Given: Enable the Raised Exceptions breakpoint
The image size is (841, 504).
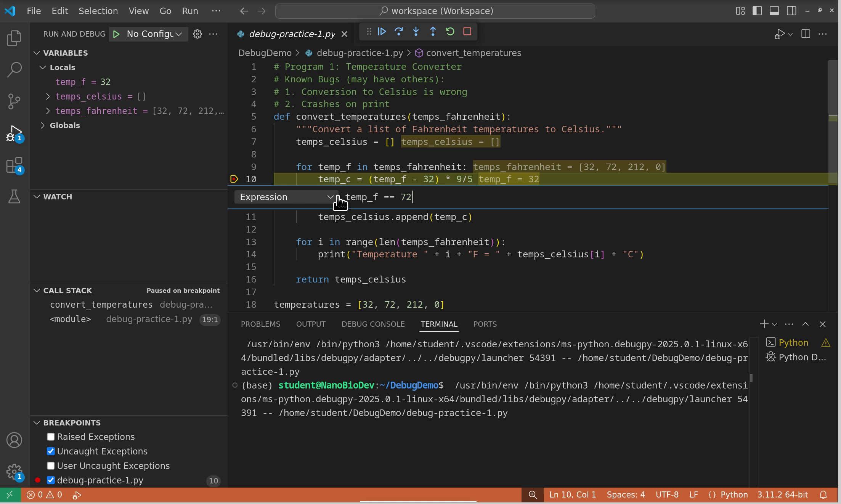Looking at the screenshot, I should point(51,437).
